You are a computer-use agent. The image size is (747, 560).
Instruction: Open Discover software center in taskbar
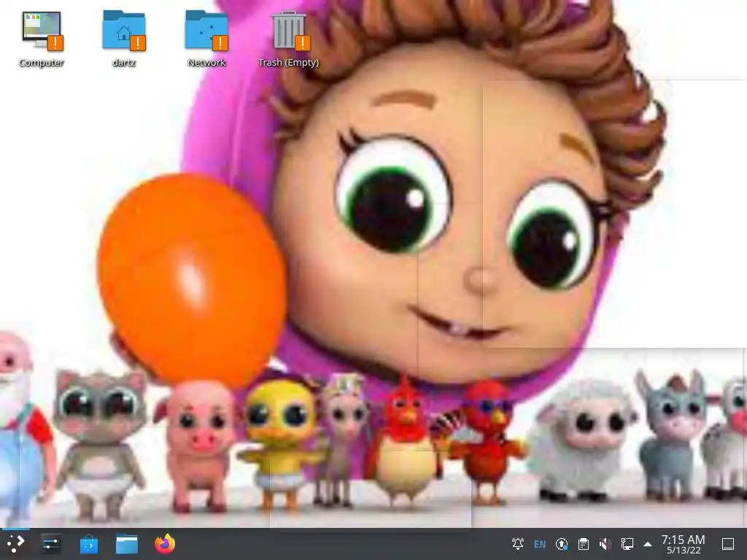pyautogui.click(x=88, y=544)
